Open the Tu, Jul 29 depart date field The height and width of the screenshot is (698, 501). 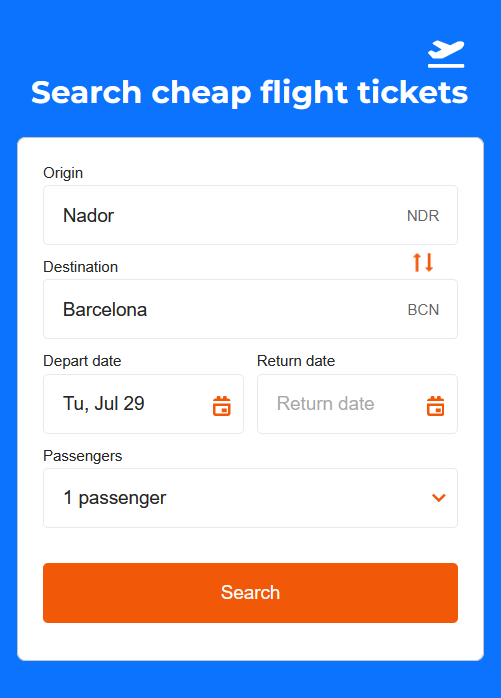[143, 404]
